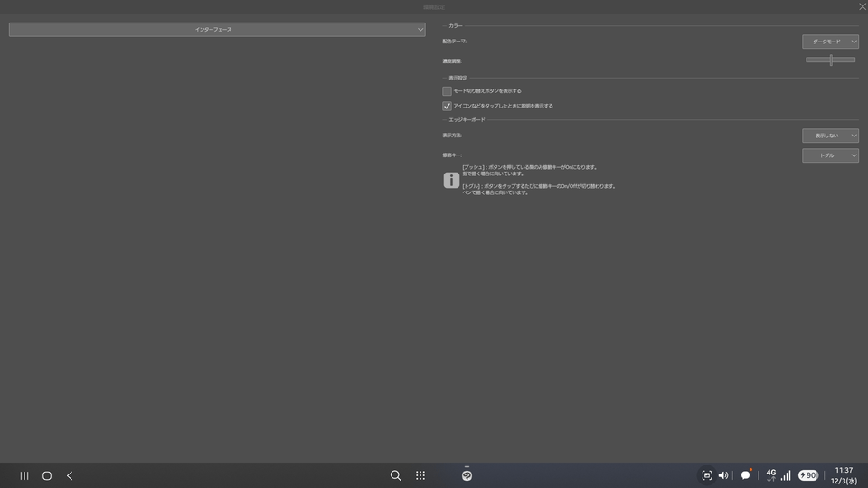This screenshot has width=868, height=488.
Task: Click the info icon beside the プッシュ explanation
Action: click(451, 180)
